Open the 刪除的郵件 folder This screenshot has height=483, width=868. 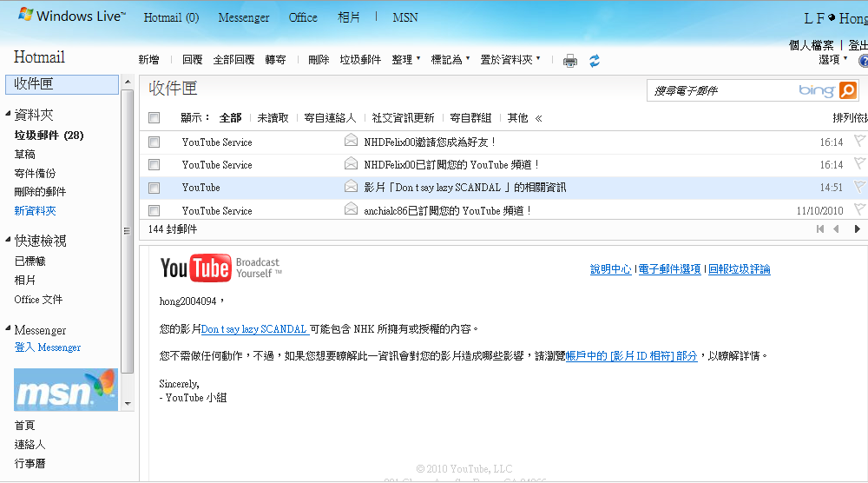tap(40, 192)
